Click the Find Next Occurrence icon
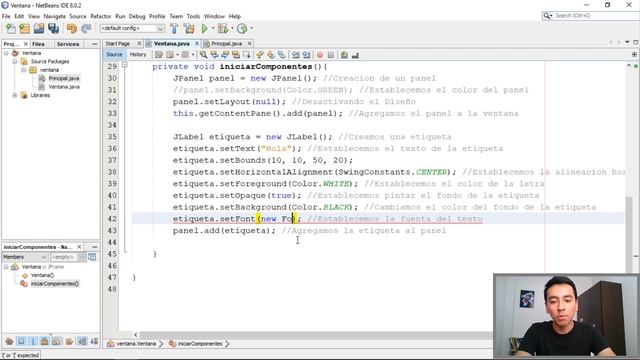Viewport: 640px width, 360px height. tap(224, 55)
